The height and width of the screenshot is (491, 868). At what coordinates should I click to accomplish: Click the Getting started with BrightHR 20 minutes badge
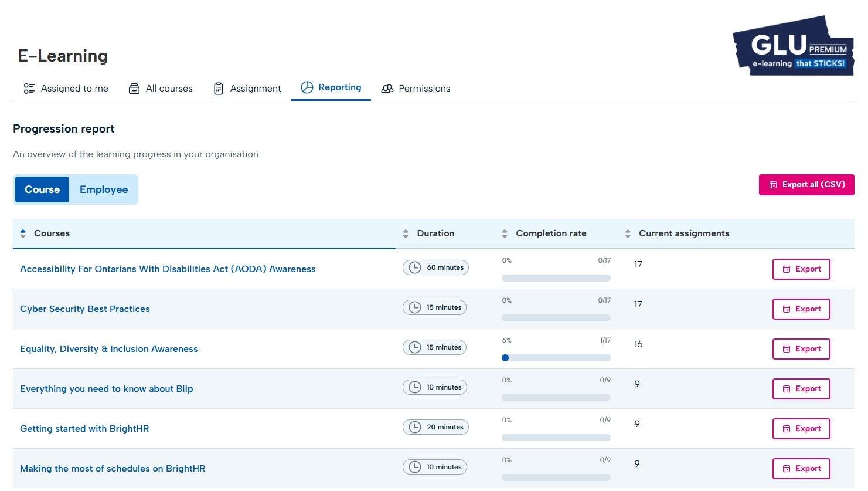point(435,427)
